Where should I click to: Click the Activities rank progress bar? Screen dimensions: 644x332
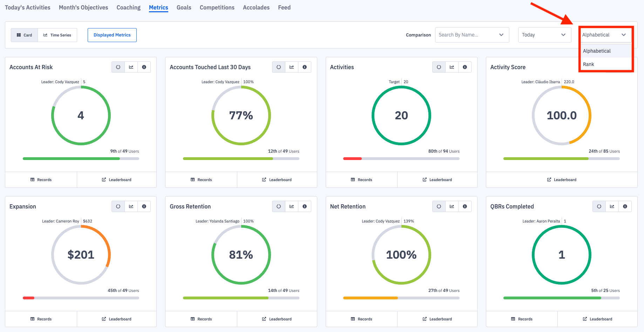coord(401,159)
